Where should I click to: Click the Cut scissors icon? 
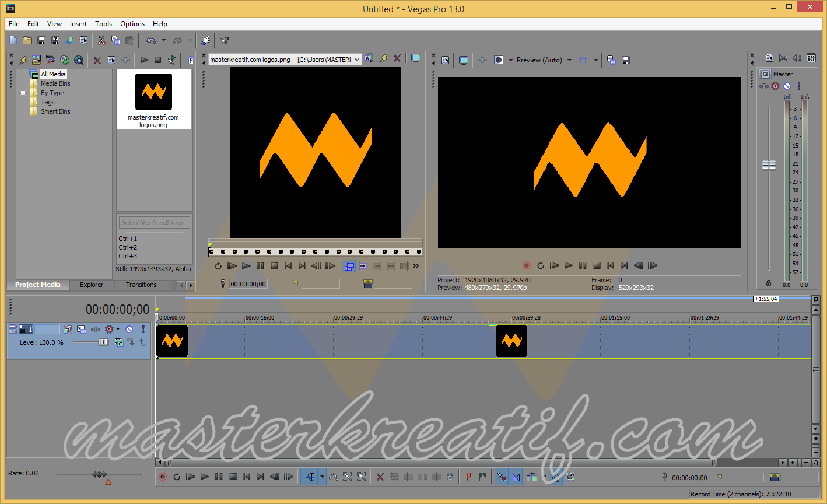click(101, 40)
